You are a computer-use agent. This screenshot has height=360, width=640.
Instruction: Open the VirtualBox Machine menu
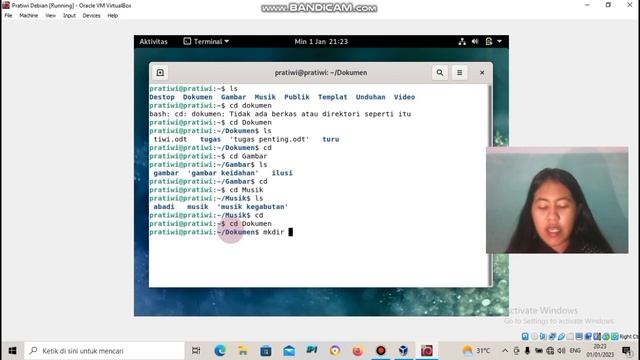coord(29,16)
